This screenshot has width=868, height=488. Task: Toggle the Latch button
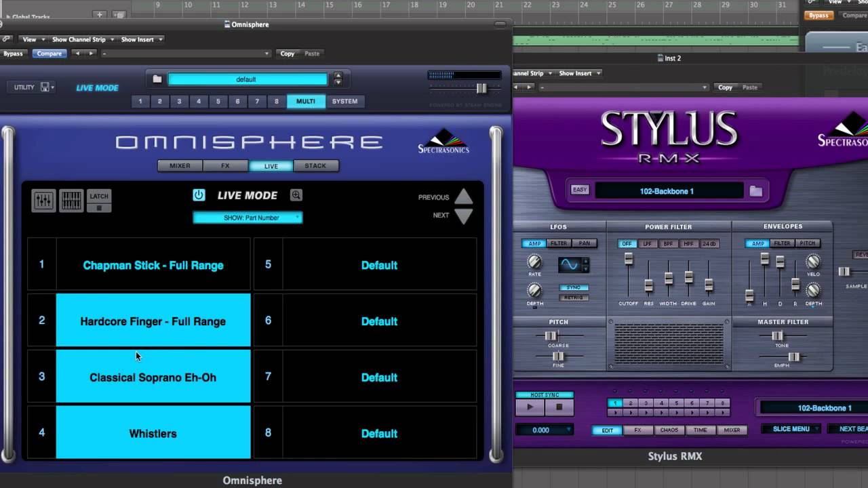(99, 201)
